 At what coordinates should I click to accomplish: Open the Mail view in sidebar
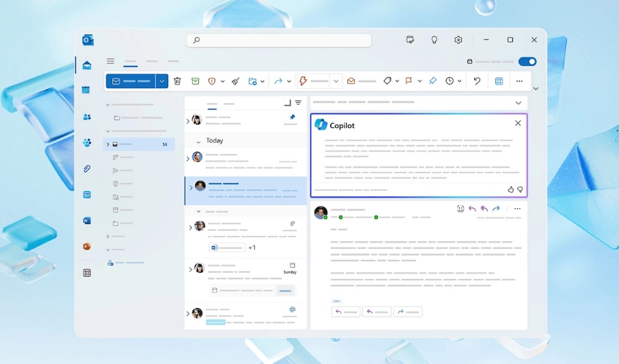click(x=87, y=65)
